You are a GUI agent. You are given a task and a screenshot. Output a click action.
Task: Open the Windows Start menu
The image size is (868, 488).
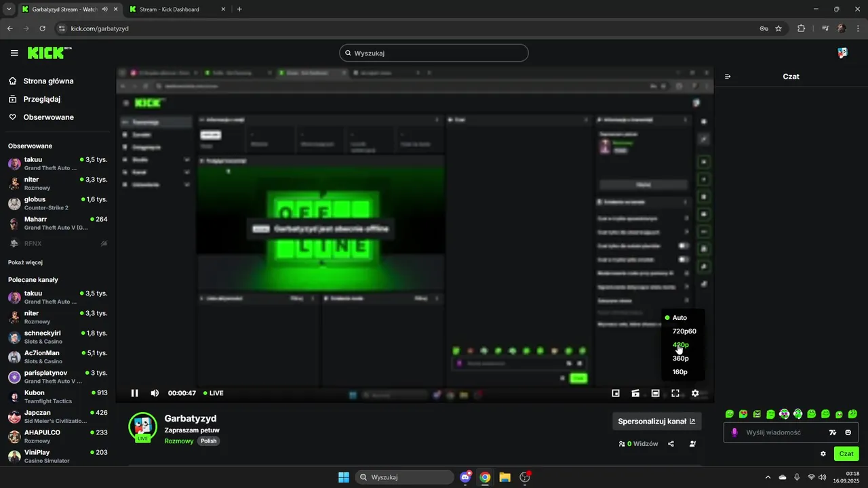point(344,477)
